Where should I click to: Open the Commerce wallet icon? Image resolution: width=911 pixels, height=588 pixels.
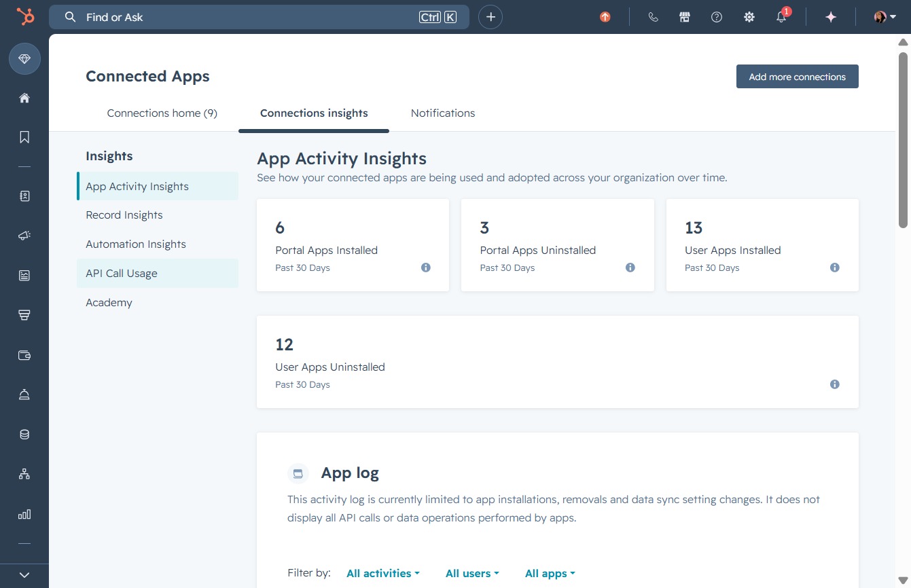(24, 354)
